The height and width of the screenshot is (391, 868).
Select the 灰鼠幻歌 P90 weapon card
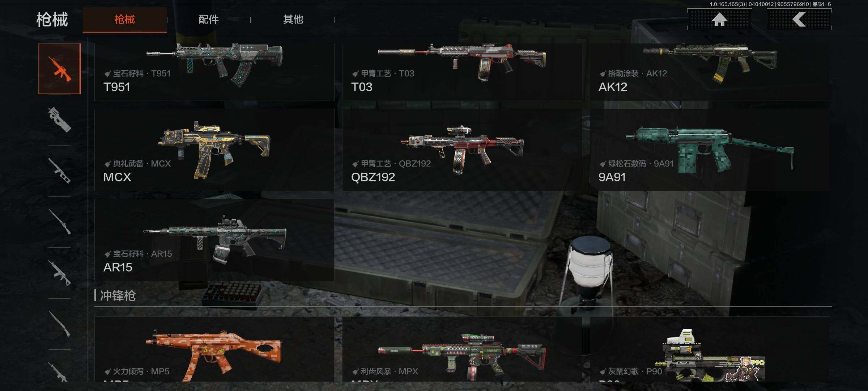pyautogui.click(x=710, y=349)
